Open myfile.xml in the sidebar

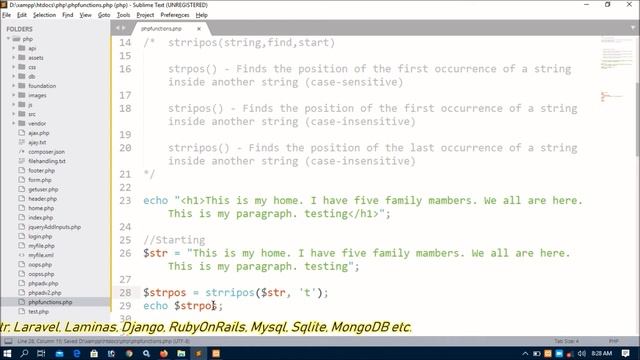coord(41,255)
